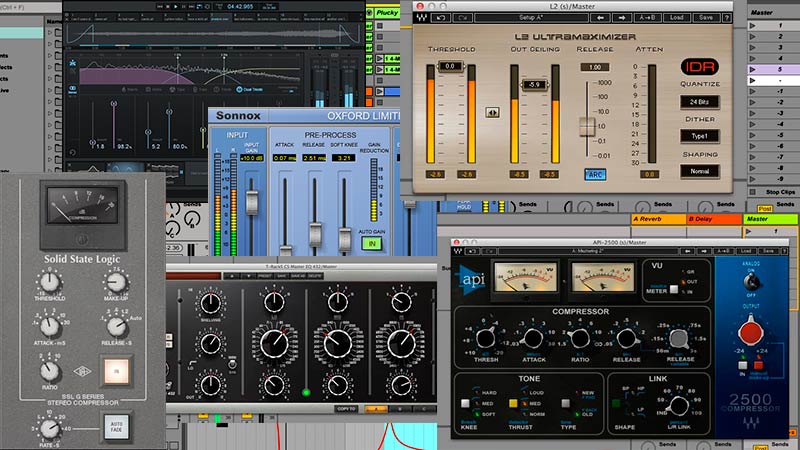Open the Setup A preset menu in L2
The height and width of the screenshot is (450, 800).
click(531, 18)
